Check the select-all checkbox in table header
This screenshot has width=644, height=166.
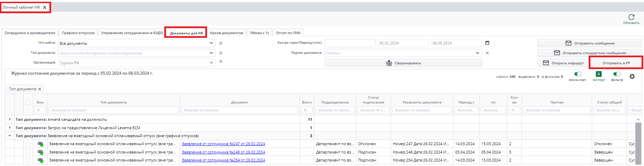coord(28,102)
